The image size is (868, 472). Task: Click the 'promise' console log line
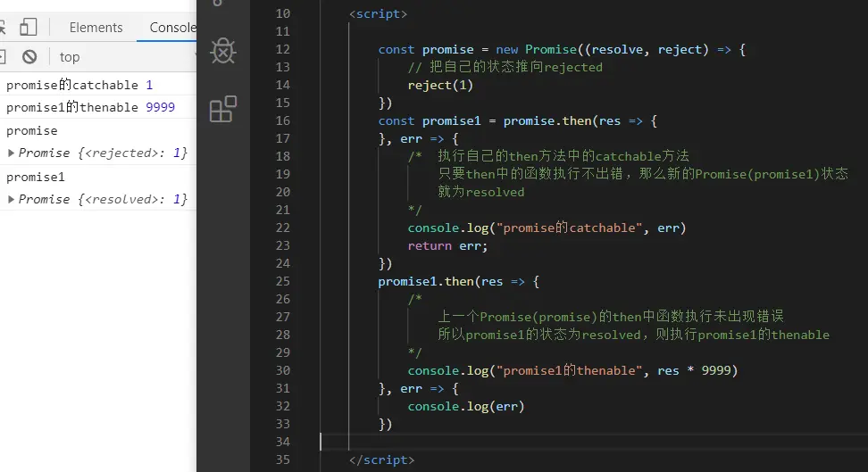pyautogui.click(x=31, y=131)
